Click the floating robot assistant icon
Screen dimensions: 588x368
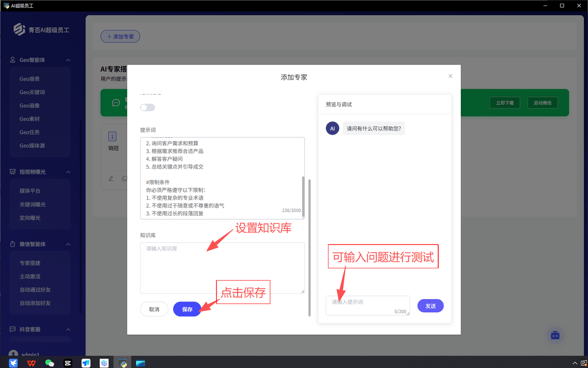pyautogui.click(x=555, y=336)
